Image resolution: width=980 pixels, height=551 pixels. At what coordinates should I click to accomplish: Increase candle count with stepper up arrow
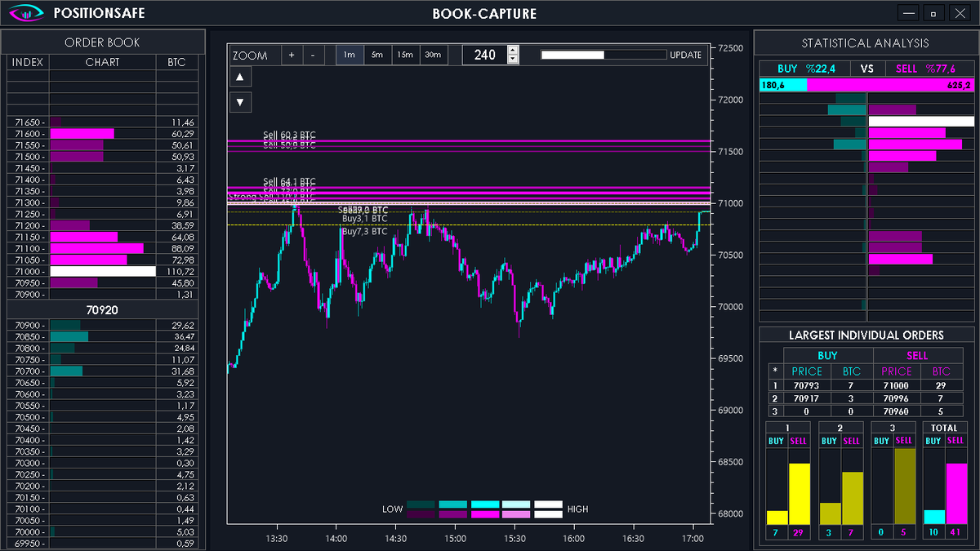click(513, 50)
